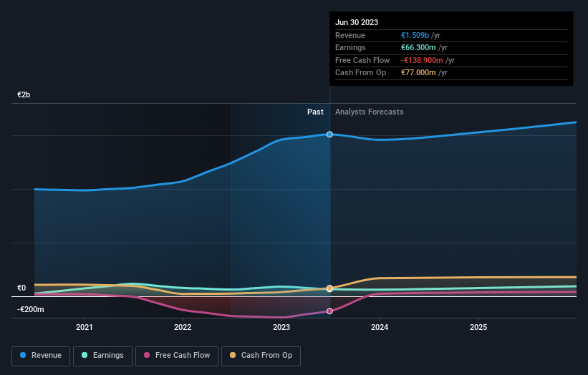Click the orange Cash From Op data point
588x375 pixels.
coord(329,288)
